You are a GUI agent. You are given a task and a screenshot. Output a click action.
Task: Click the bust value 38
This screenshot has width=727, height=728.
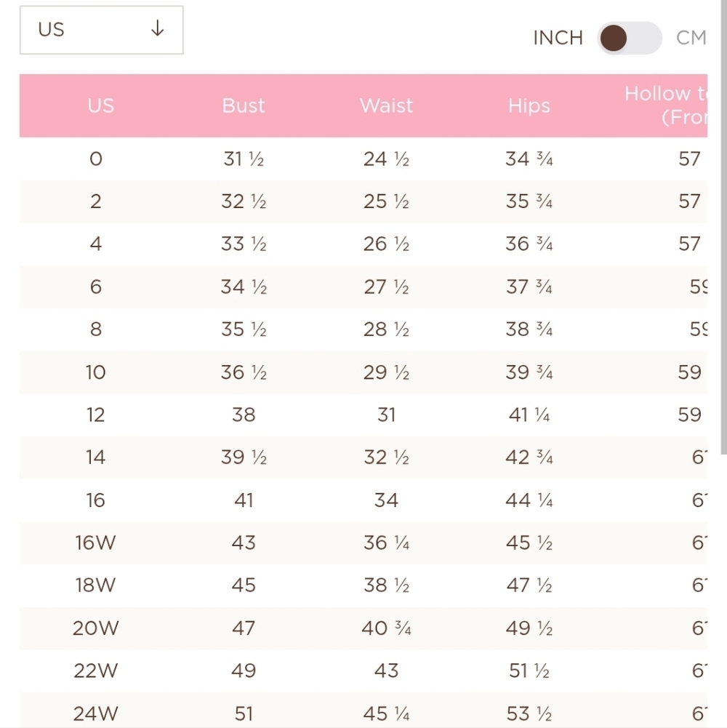click(244, 415)
